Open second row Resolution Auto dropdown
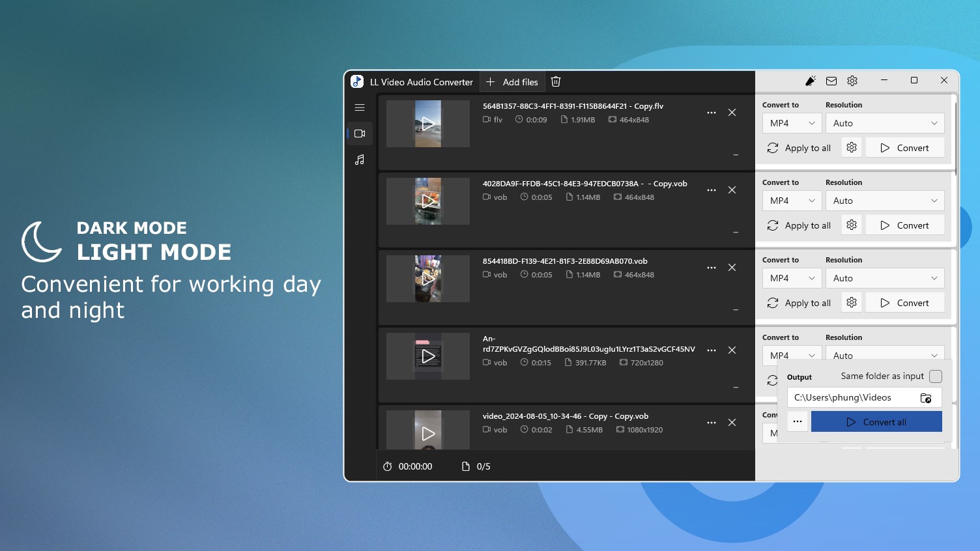This screenshot has width=980, height=551. click(885, 201)
